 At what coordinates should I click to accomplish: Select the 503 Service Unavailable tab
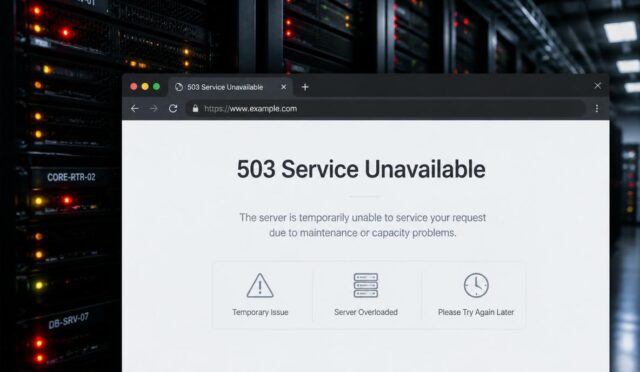(x=230, y=87)
